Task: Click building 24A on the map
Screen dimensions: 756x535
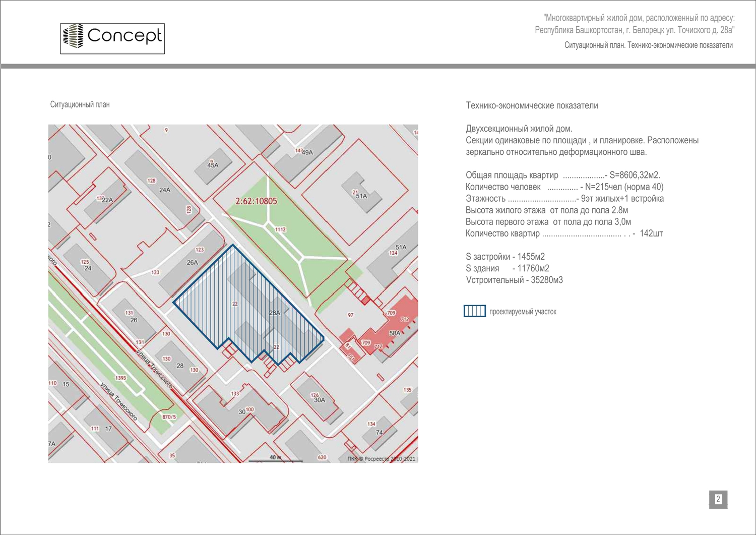Action: 164,190
